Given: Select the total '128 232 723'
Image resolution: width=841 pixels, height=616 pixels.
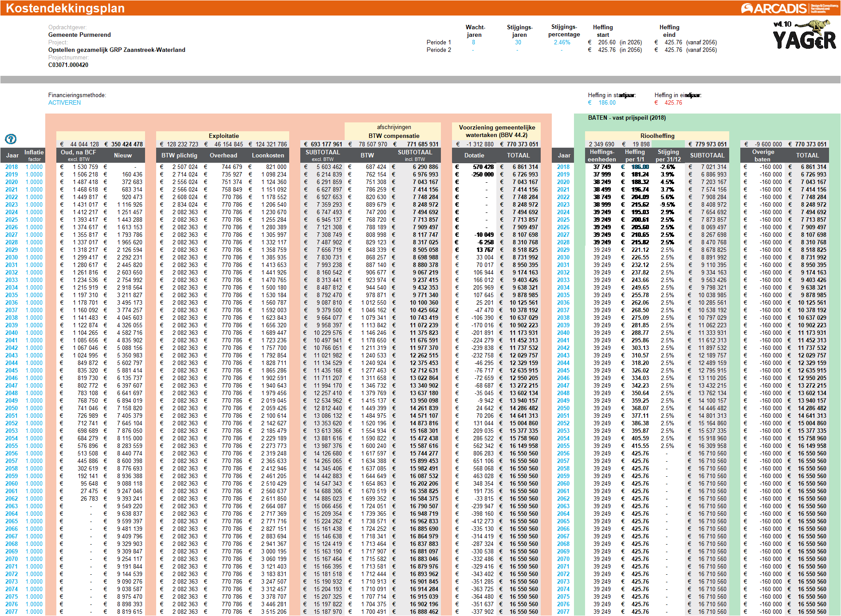Looking at the screenshot, I should (x=182, y=144).
